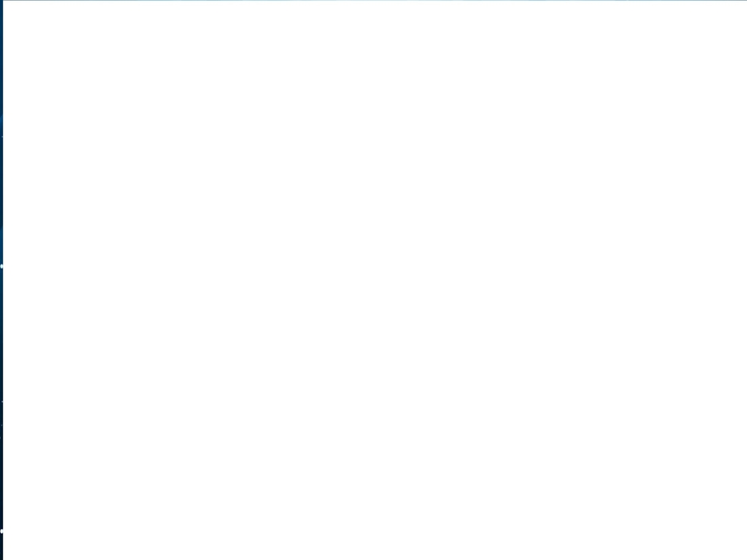The height and width of the screenshot is (560, 747).
Task: Select the dark blue strip at left edge
Action: click(x=2, y=280)
